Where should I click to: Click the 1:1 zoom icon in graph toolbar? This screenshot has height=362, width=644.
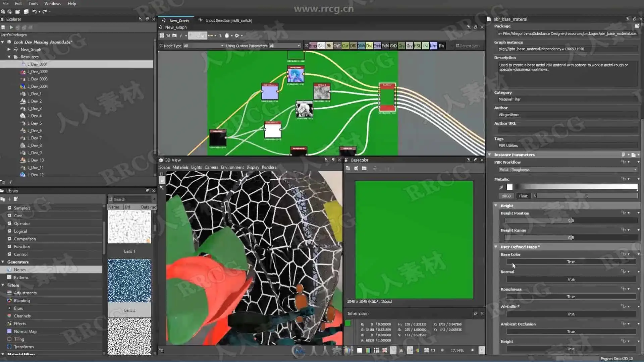pyautogui.click(x=168, y=36)
